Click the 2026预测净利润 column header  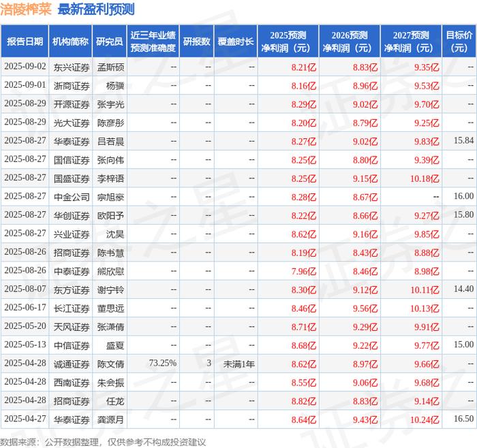[350, 42]
